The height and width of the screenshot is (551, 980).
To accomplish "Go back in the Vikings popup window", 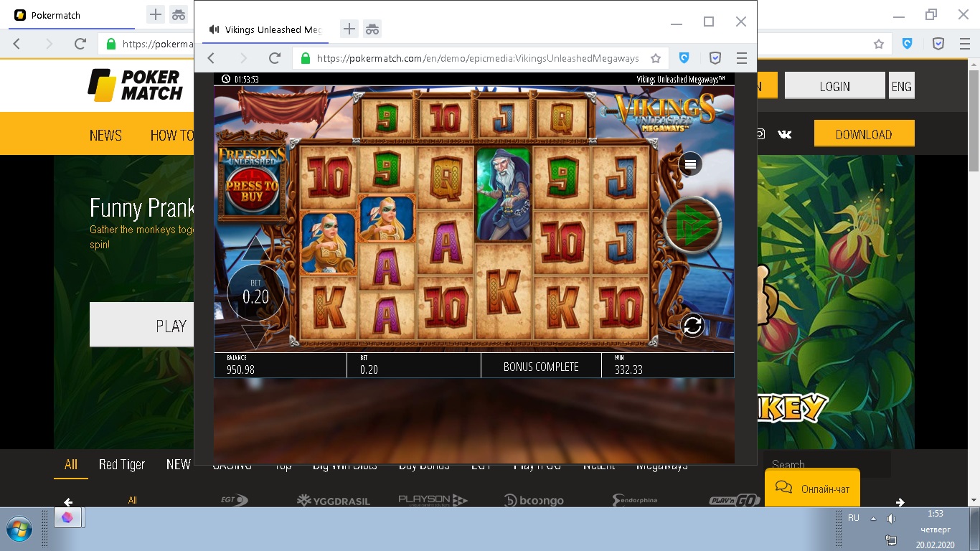I will coord(211,58).
